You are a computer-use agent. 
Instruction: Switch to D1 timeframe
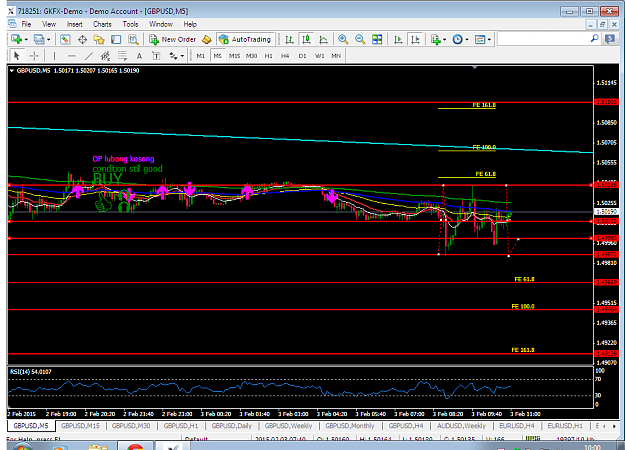coord(303,56)
